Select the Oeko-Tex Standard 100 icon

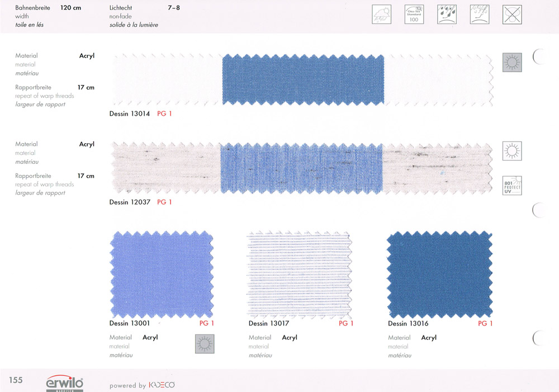tap(414, 15)
